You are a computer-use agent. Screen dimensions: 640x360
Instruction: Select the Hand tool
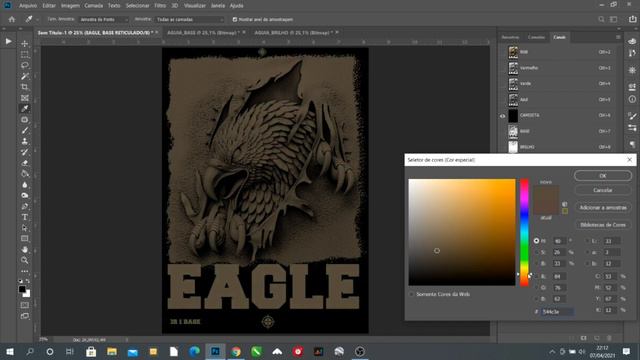click(25, 249)
